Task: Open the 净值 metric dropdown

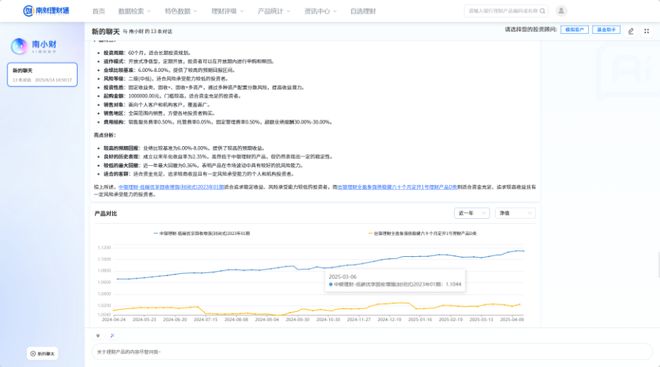Action: (x=515, y=213)
